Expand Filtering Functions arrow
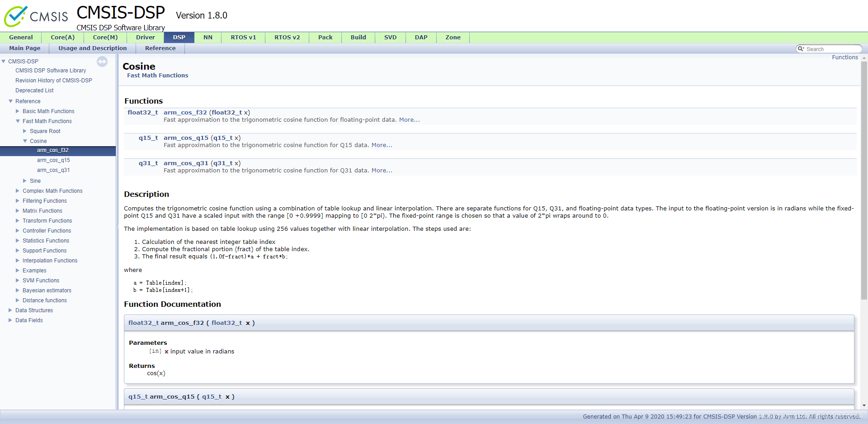The width and height of the screenshot is (868, 424). 18,201
